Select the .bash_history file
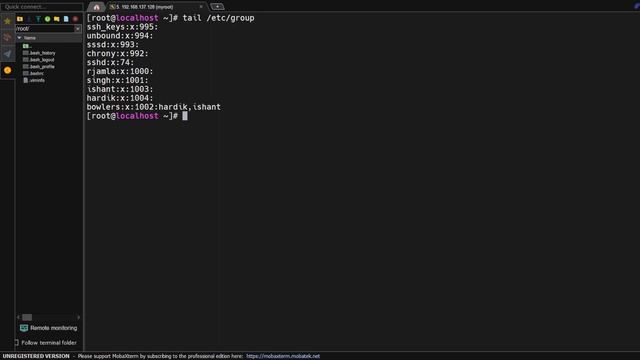 (x=39, y=53)
